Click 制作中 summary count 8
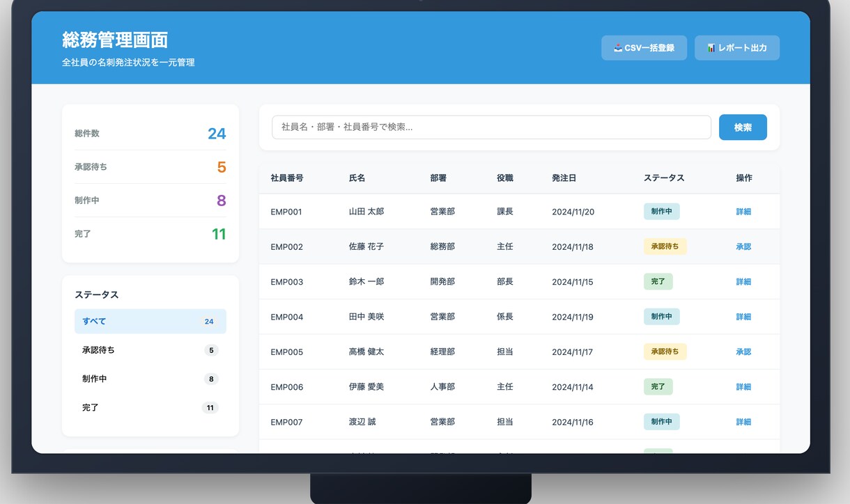 tap(222, 200)
